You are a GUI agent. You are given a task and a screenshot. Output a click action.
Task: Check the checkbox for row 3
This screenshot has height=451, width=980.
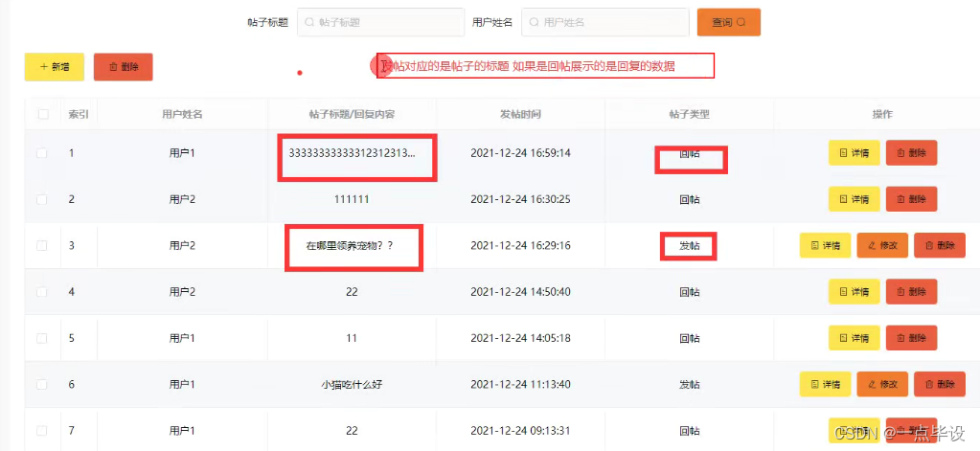click(x=42, y=245)
